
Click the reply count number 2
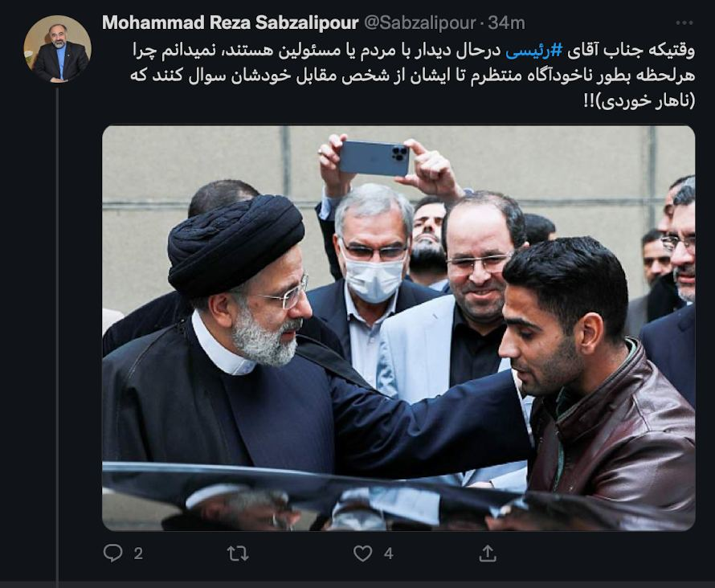139,553
